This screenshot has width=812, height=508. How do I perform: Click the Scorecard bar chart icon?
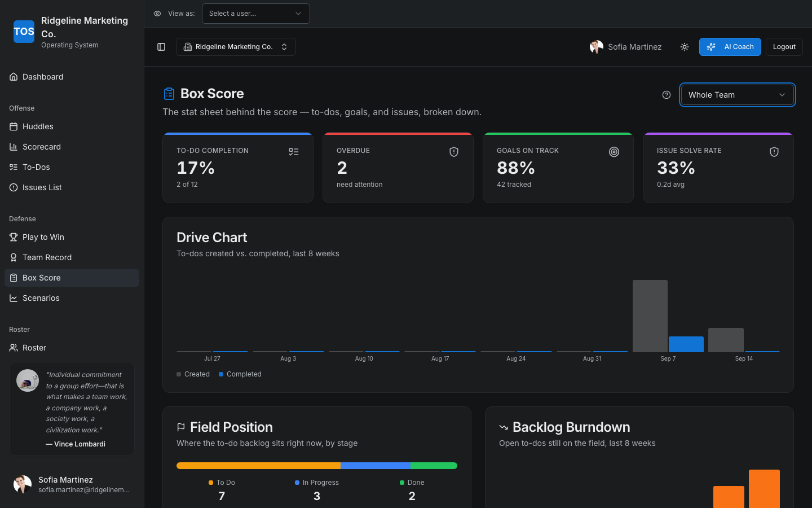click(14, 147)
